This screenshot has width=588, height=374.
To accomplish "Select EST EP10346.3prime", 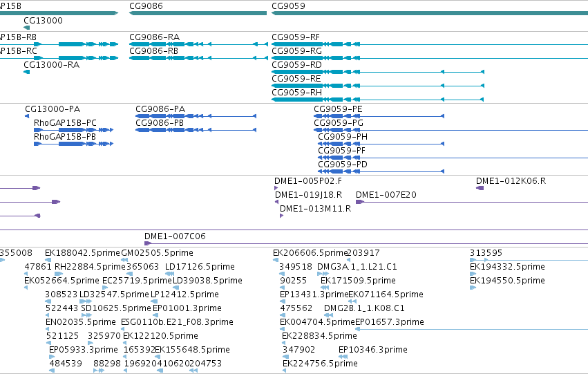I will [373, 350].
